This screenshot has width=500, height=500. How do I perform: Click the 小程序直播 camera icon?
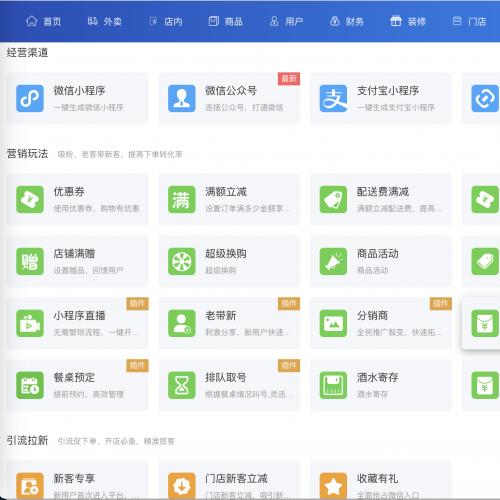(x=30, y=323)
